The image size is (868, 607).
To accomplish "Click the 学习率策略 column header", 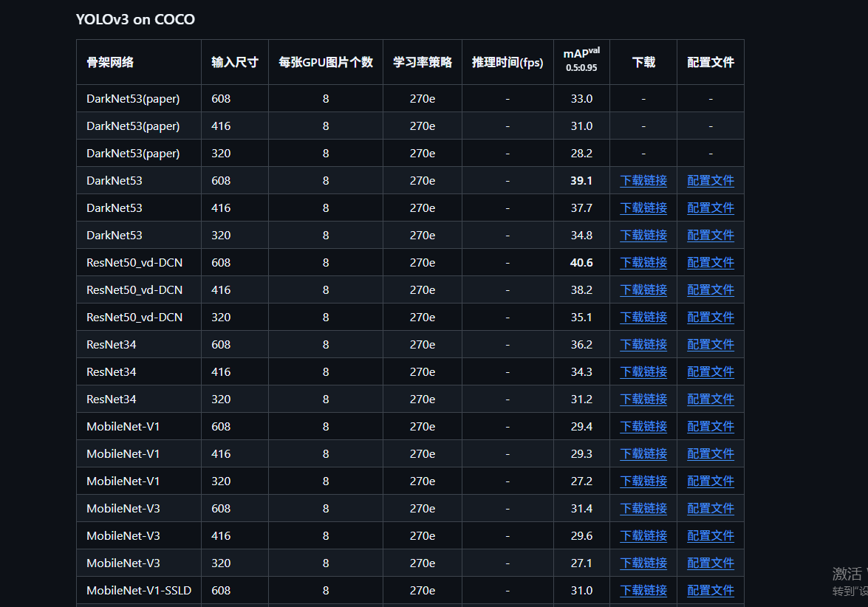I will pos(423,62).
